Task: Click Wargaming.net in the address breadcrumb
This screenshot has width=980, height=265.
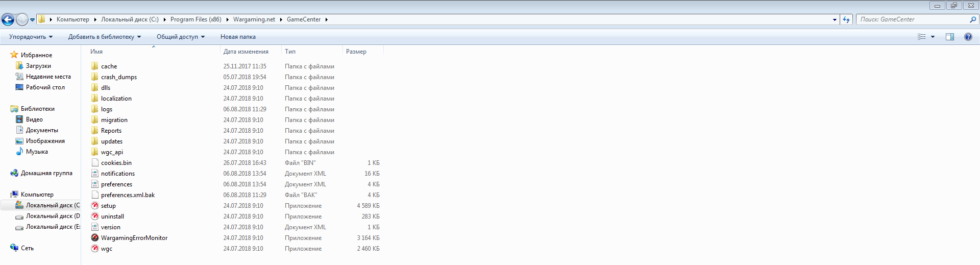Action: pos(254,19)
